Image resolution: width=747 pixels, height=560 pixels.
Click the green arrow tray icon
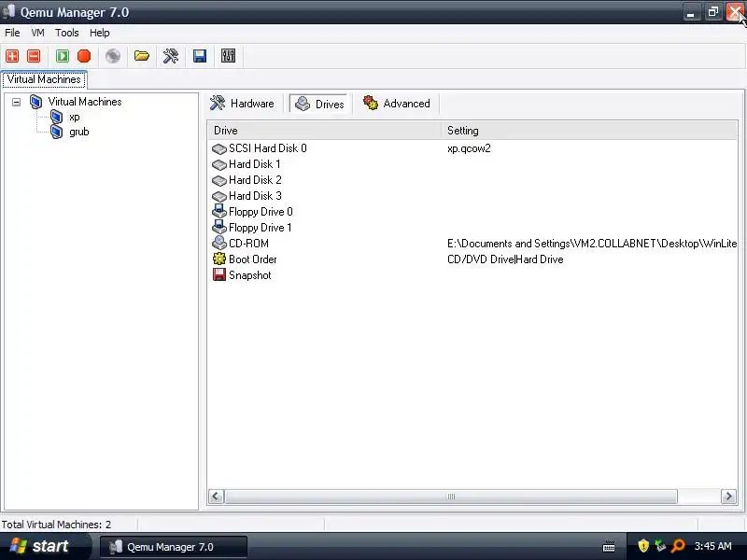pyautogui.click(x=660, y=546)
